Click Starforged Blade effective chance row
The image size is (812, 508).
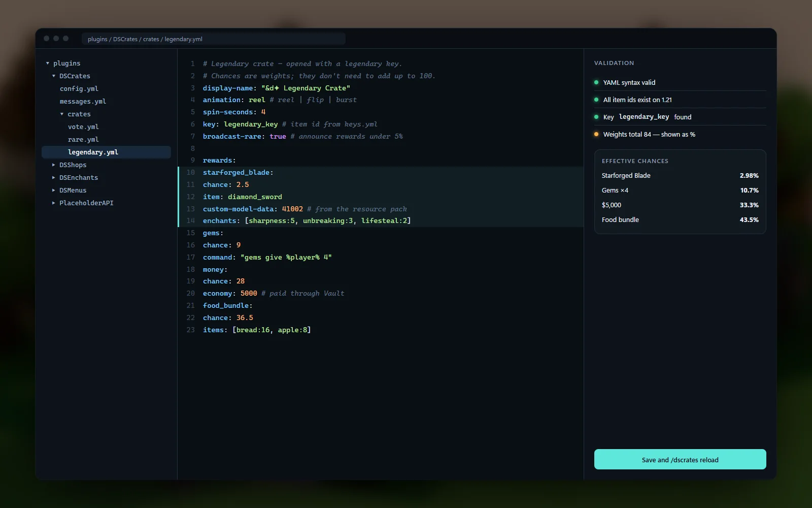680,176
